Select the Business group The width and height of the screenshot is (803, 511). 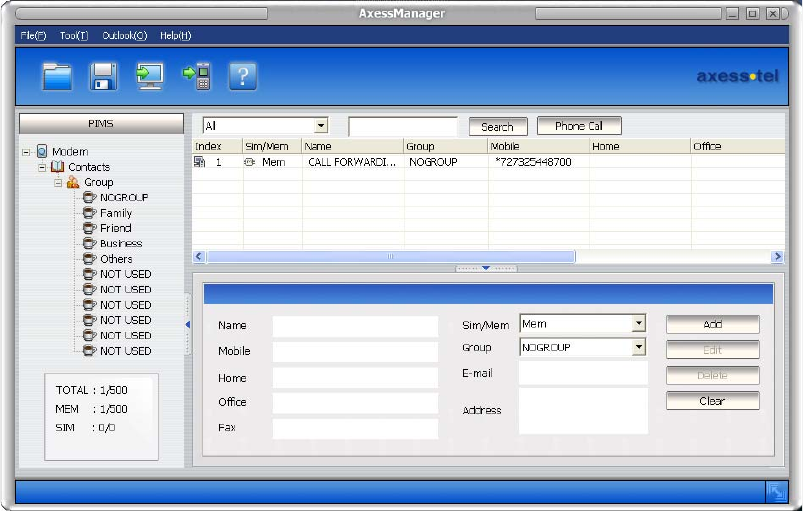[121, 243]
